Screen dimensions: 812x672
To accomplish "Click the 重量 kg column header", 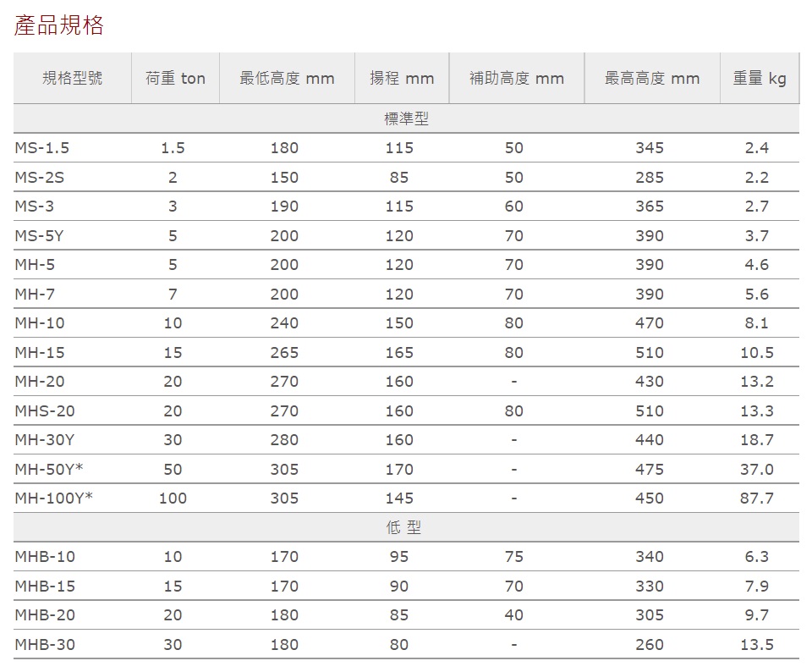I will click(759, 79).
